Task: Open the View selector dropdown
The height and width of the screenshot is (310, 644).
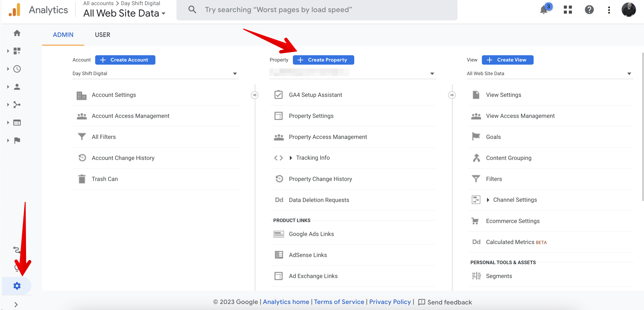Action: (x=550, y=73)
